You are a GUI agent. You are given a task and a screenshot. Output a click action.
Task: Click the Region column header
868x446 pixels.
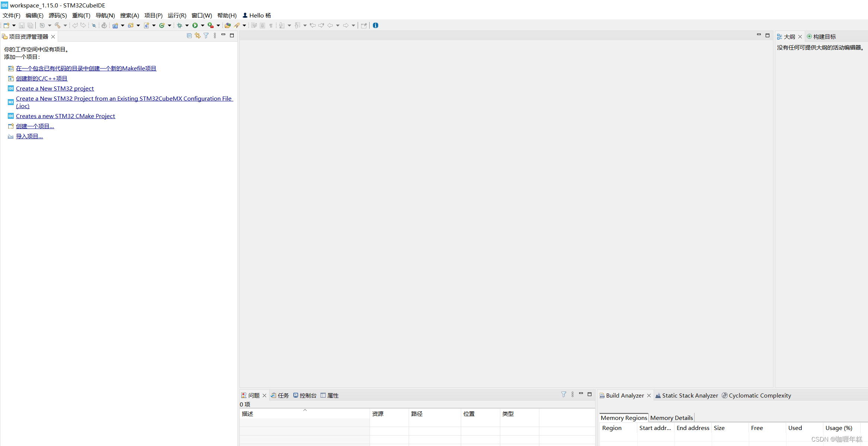tap(618, 428)
